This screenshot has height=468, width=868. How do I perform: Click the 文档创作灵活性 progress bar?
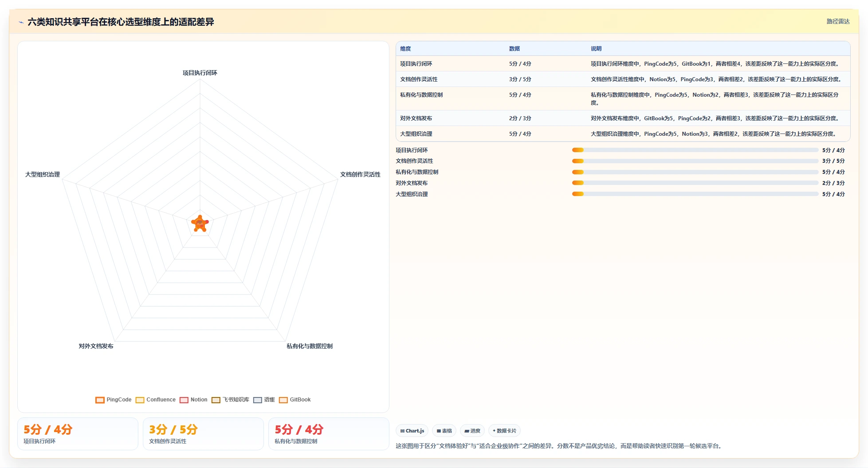pos(695,161)
